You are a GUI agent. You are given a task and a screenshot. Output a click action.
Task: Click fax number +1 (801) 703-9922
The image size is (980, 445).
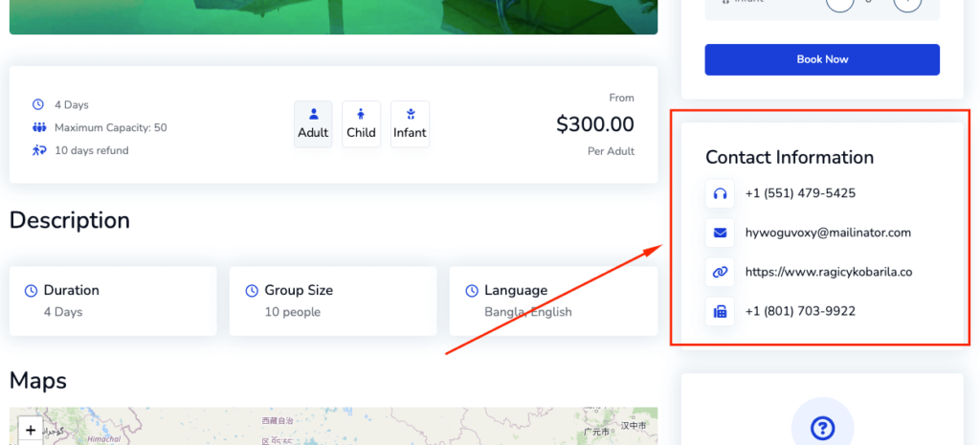click(800, 311)
